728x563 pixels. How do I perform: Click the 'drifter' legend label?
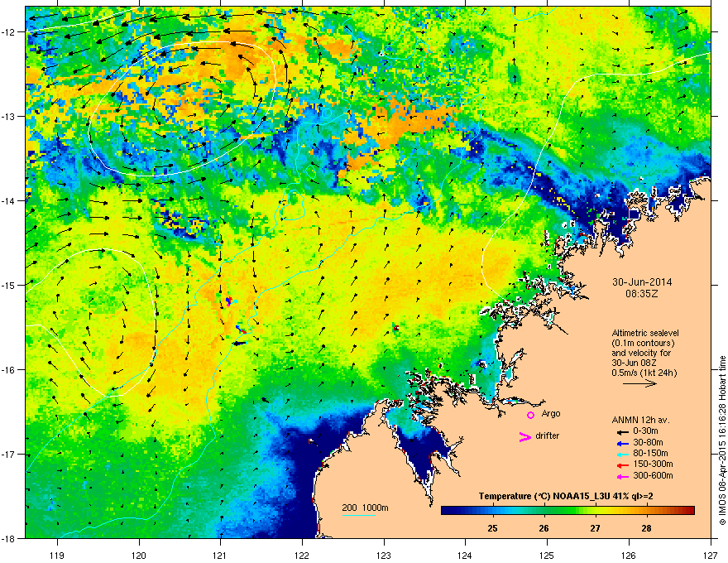tap(548, 435)
